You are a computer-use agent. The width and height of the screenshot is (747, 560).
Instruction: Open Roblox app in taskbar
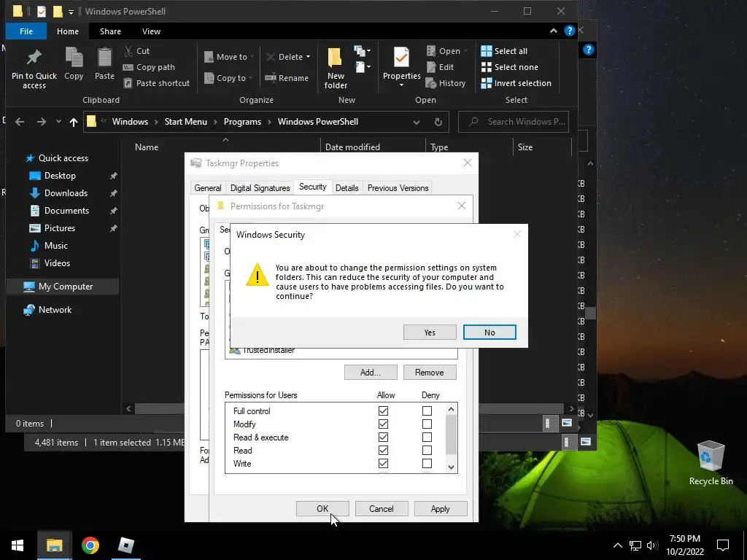coord(125,545)
